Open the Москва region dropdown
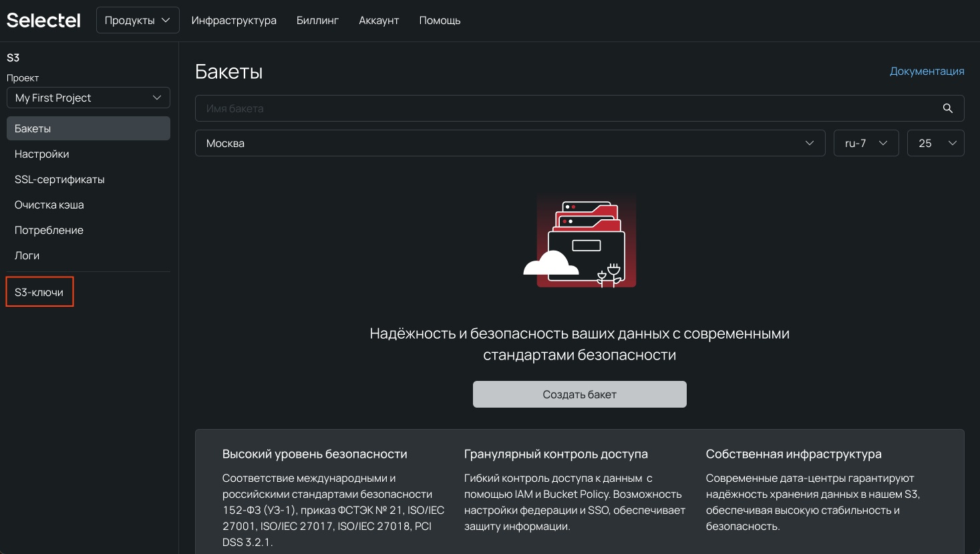Image resolution: width=980 pixels, height=554 pixels. pos(510,142)
